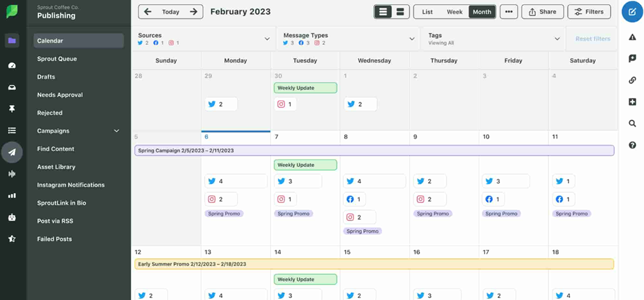Open the search magnifier icon
The height and width of the screenshot is (300, 644).
pos(632,123)
